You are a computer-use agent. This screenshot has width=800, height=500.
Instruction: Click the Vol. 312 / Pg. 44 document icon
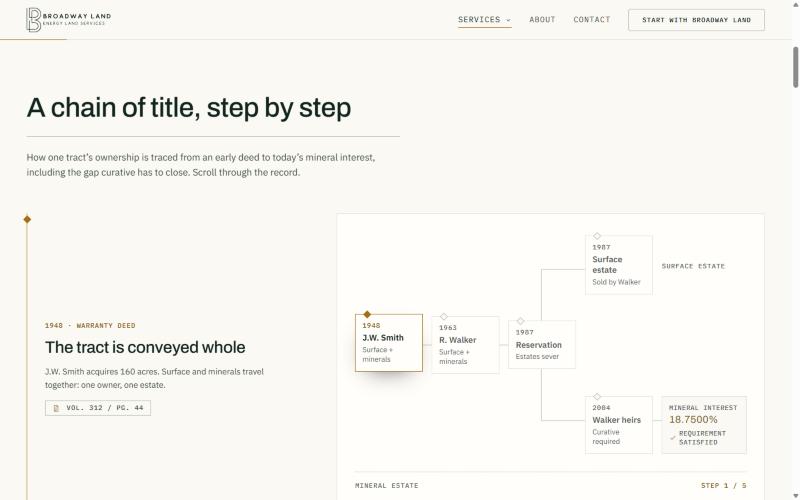click(x=56, y=408)
